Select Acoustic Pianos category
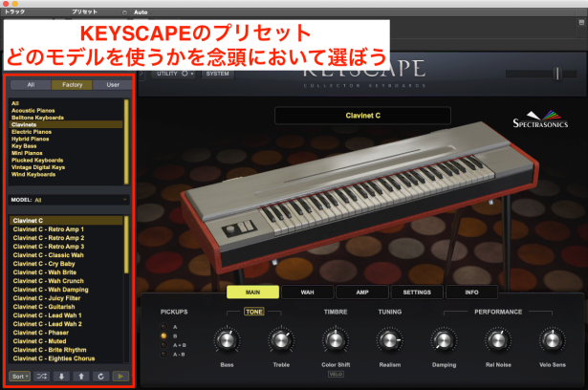 tap(66, 110)
